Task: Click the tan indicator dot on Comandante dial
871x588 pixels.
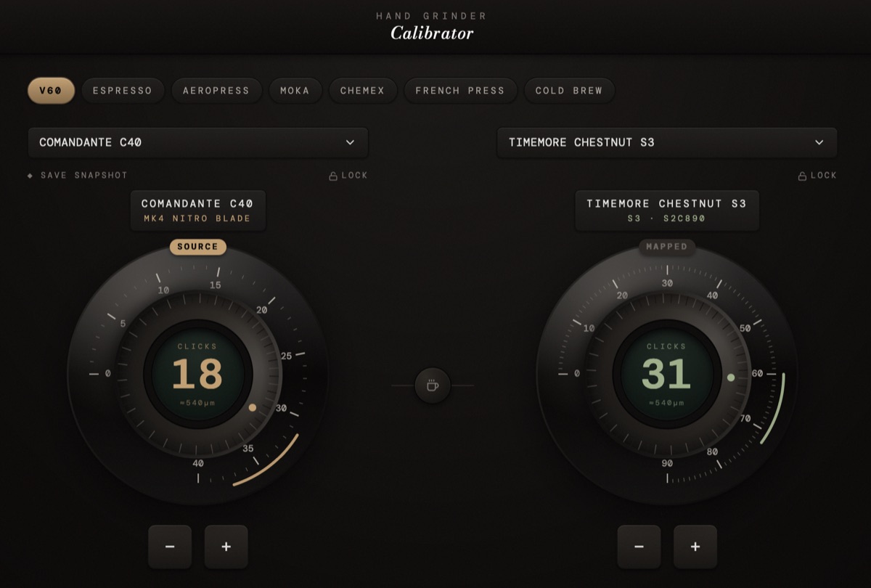Action: coord(253,407)
